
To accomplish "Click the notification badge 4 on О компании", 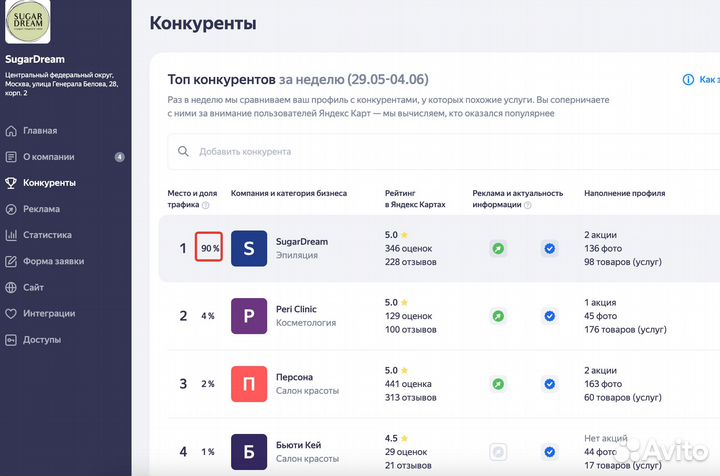I will click(x=119, y=157).
